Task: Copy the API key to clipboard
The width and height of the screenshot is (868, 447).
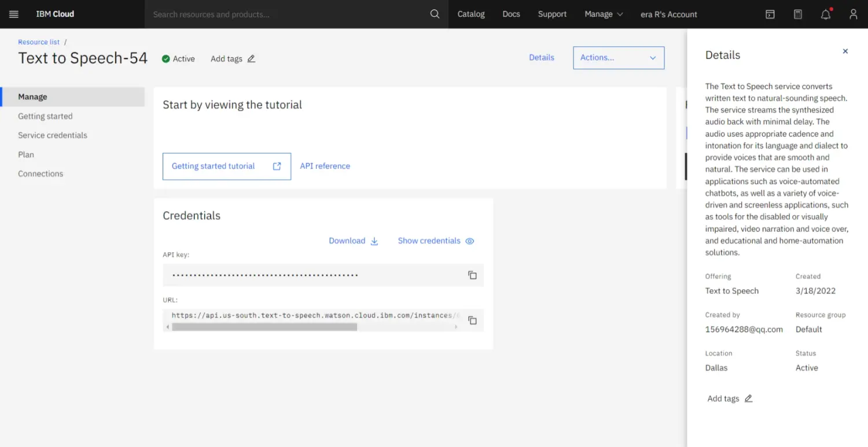Action: click(472, 275)
